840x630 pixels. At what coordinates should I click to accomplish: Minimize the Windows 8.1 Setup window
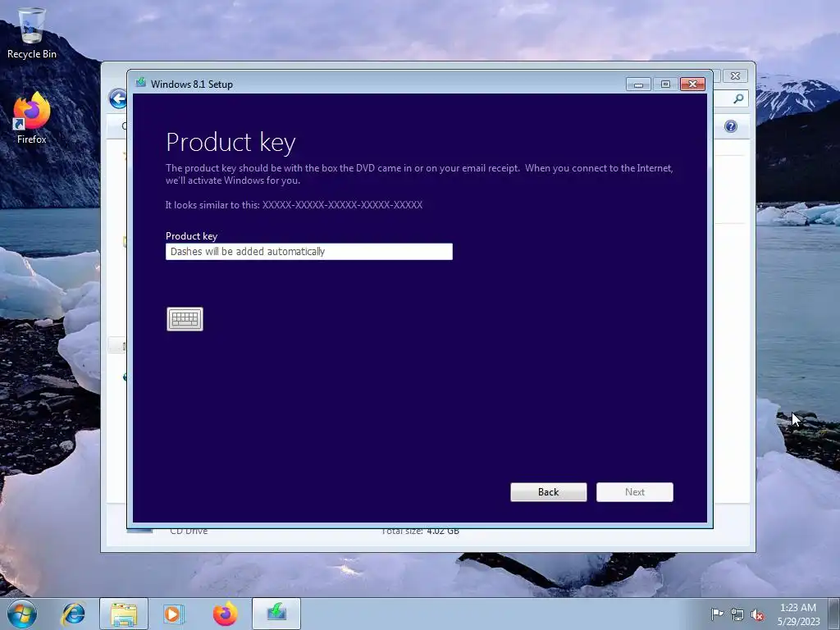click(638, 84)
